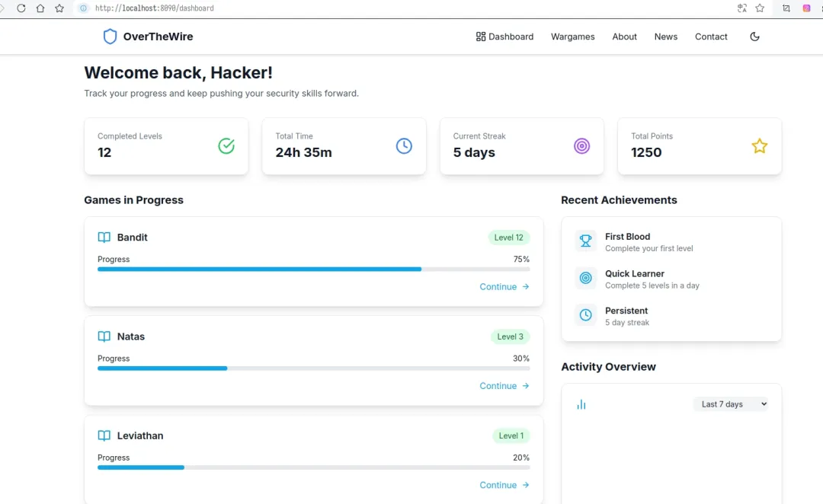Click the purple target Current Streak icon
The image size is (823, 504).
tap(581, 146)
